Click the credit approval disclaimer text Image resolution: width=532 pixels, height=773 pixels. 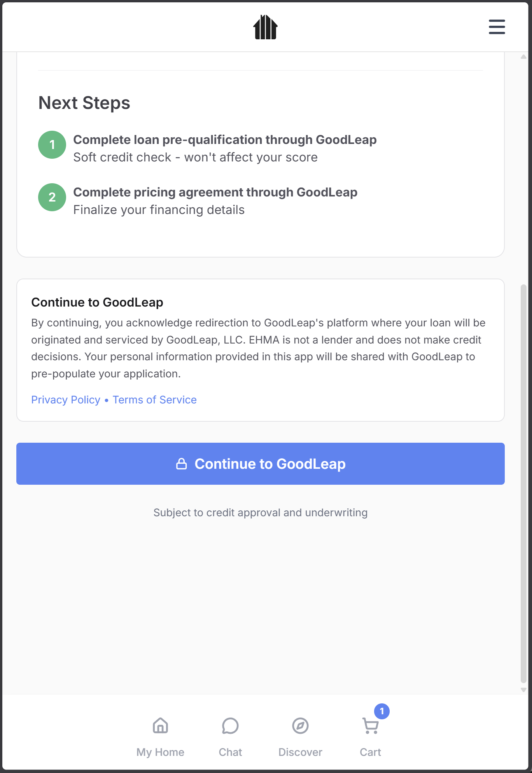click(260, 513)
